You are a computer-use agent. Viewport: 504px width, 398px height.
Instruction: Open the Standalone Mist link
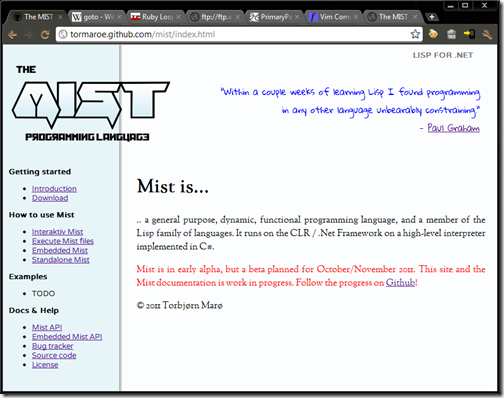61,260
